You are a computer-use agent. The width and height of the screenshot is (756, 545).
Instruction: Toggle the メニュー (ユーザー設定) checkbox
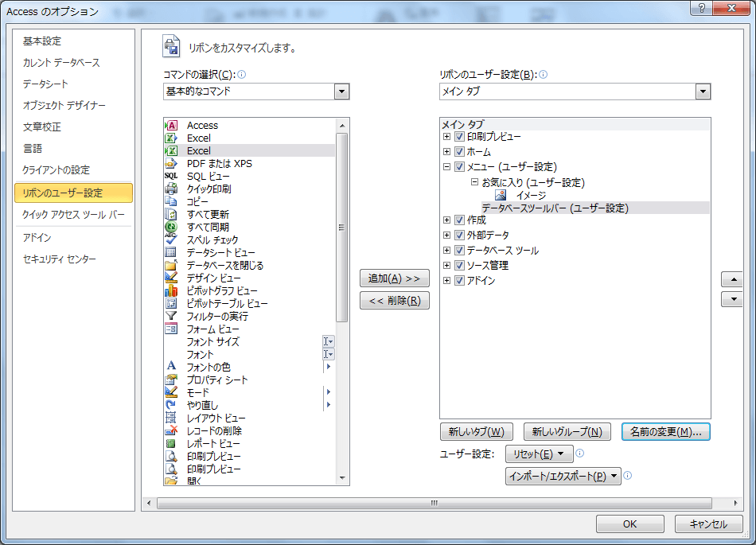coord(459,167)
